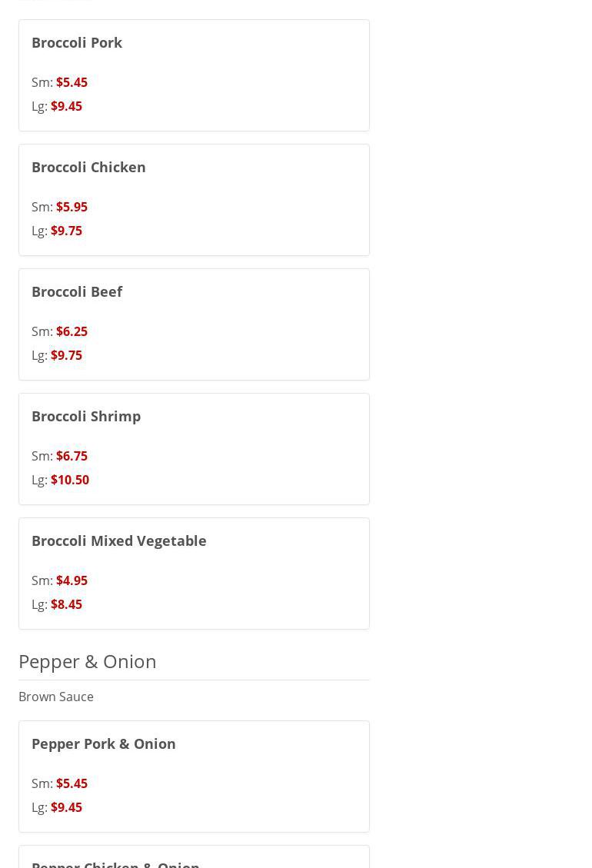The width and height of the screenshot is (592, 868).
Task: Choose Broccoli Mixed Vegetable small $4.95
Action: click(72, 580)
